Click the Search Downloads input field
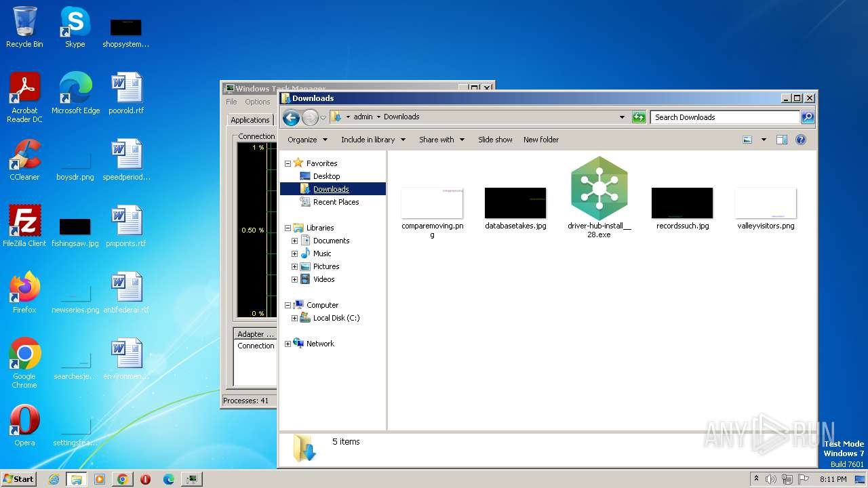Screen dimensions: 868x488 point(725,117)
